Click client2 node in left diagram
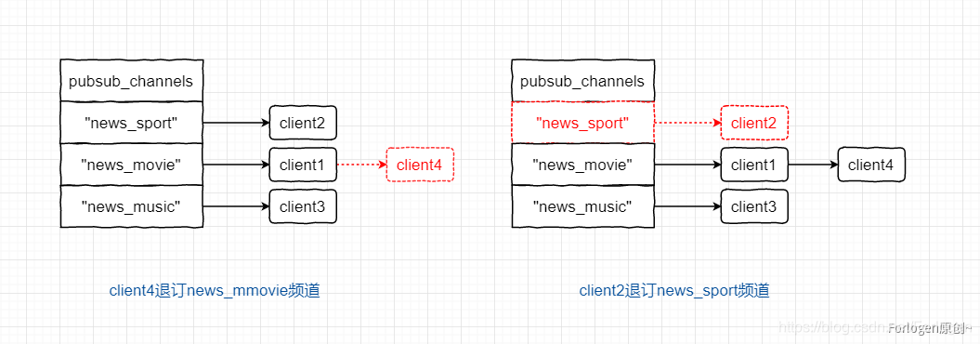This screenshot has height=344, width=980. click(303, 123)
